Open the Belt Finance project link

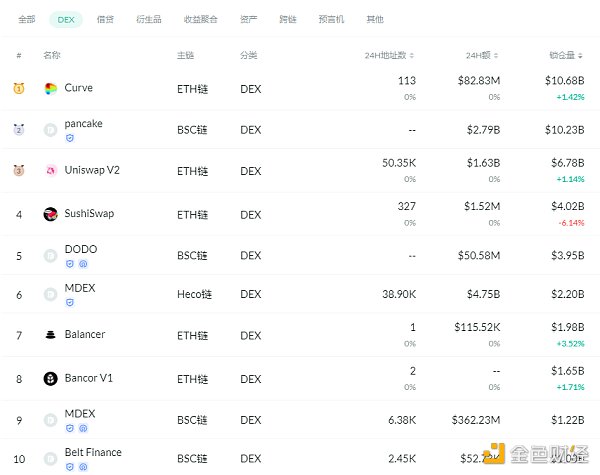click(x=93, y=452)
